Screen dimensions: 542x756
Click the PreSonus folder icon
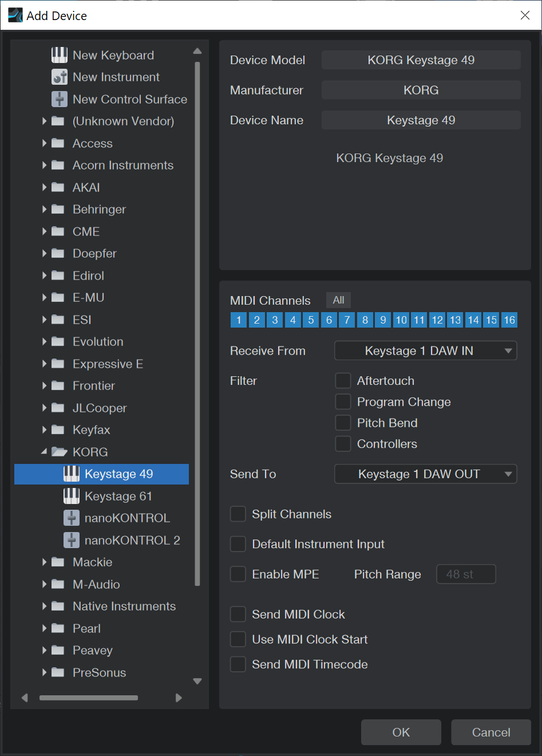(x=58, y=672)
